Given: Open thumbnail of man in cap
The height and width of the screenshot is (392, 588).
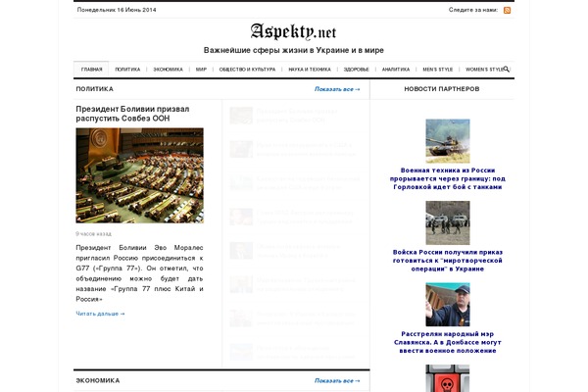Looking at the screenshot, I should pyautogui.click(x=448, y=305).
